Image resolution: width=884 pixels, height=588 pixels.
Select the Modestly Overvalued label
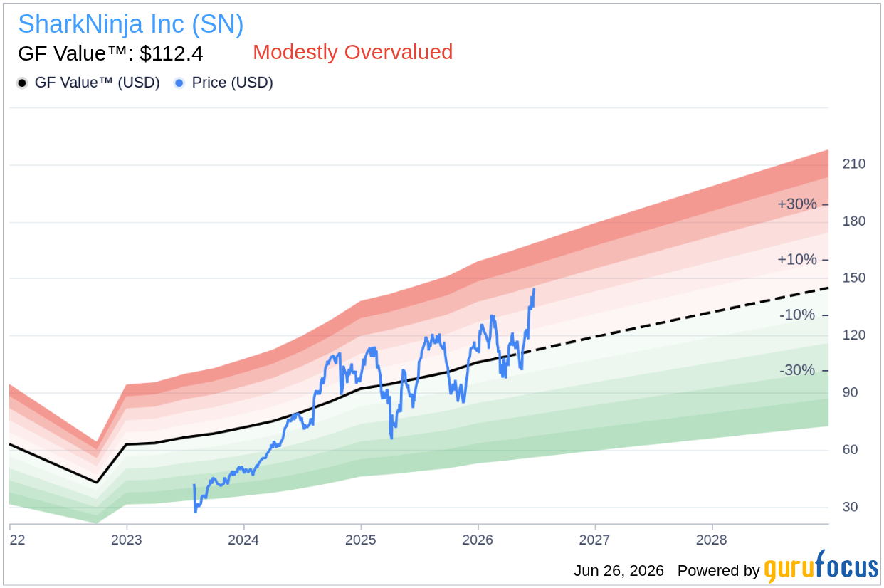coord(353,52)
